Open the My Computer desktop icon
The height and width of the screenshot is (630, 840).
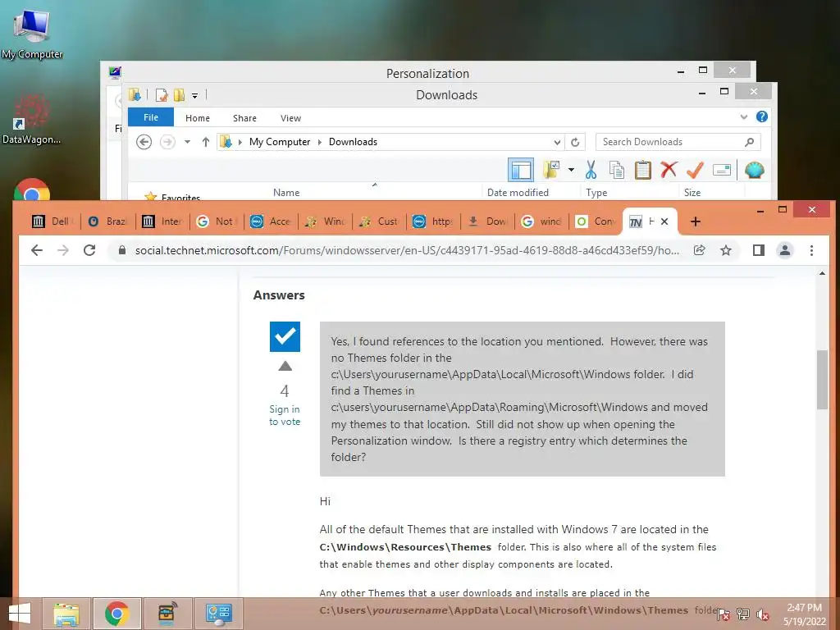32,34
